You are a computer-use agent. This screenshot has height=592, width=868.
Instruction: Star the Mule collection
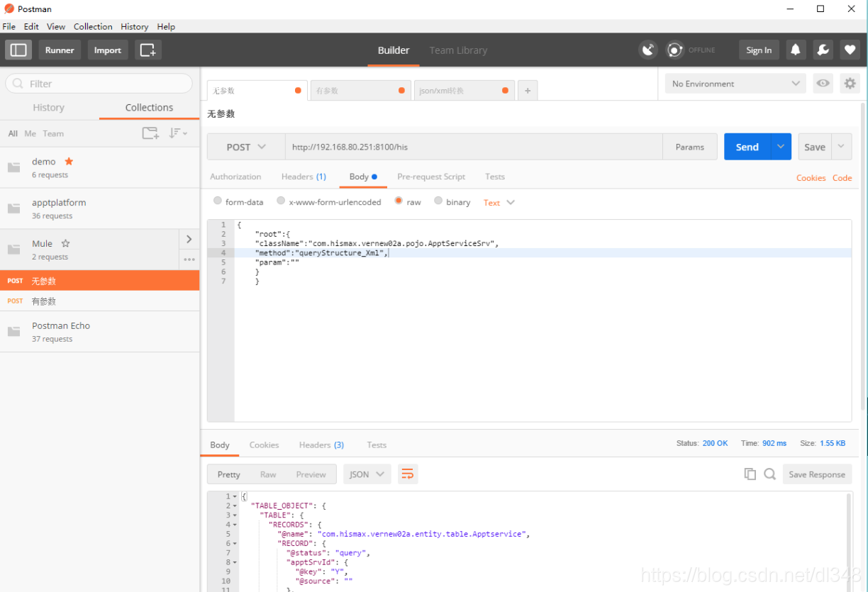click(x=65, y=244)
